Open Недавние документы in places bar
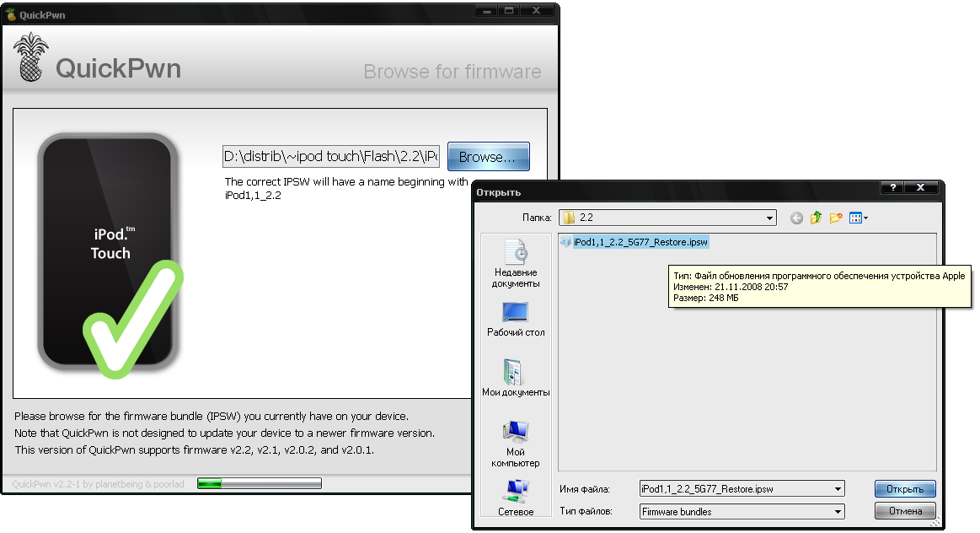 515,263
